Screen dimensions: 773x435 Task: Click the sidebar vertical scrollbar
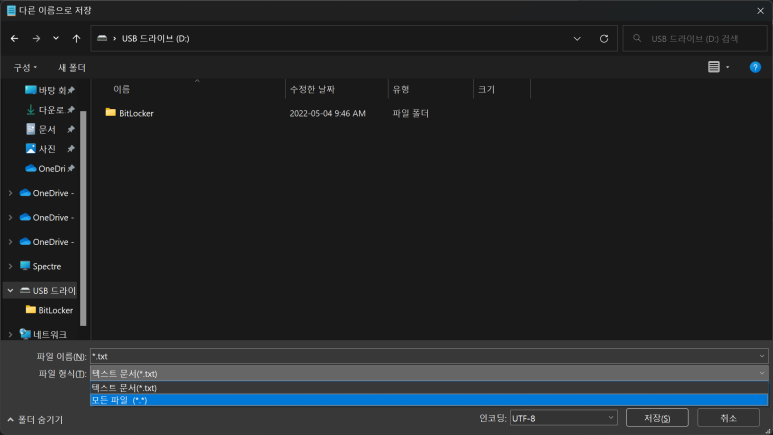click(x=83, y=218)
